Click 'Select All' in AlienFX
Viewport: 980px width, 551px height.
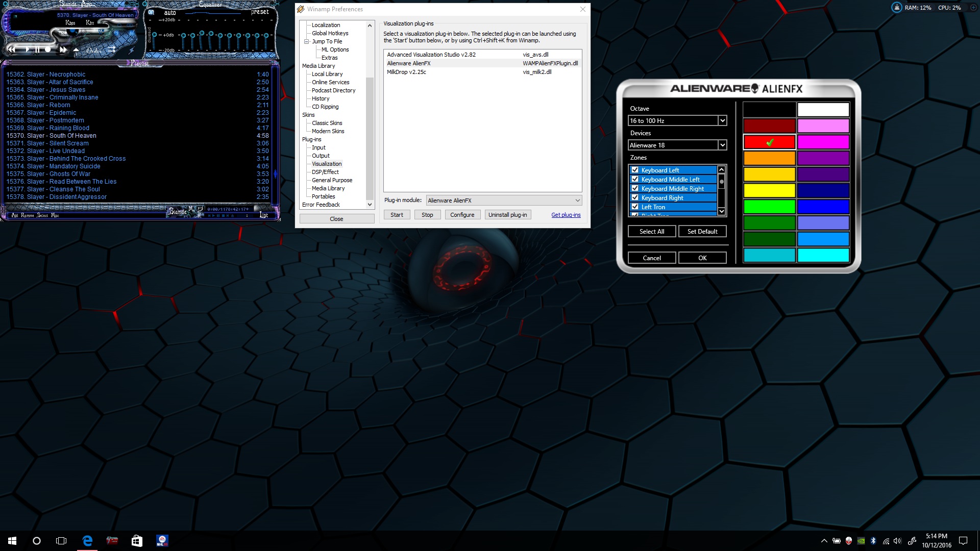(x=652, y=232)
